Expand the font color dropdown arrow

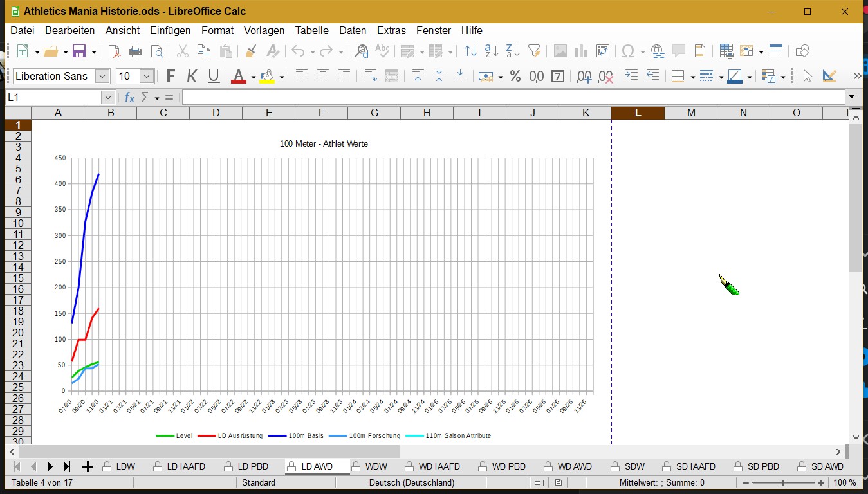[x=254, y=77]
